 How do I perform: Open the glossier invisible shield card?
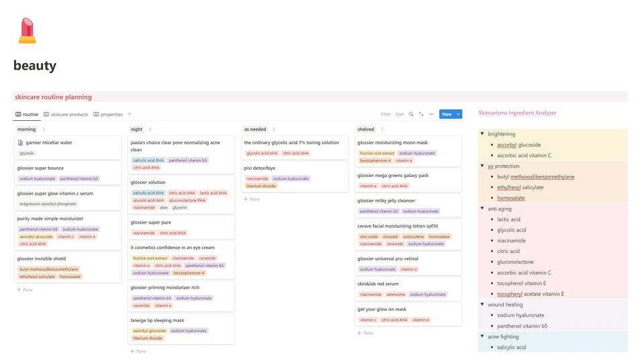[x=68, y=267]
